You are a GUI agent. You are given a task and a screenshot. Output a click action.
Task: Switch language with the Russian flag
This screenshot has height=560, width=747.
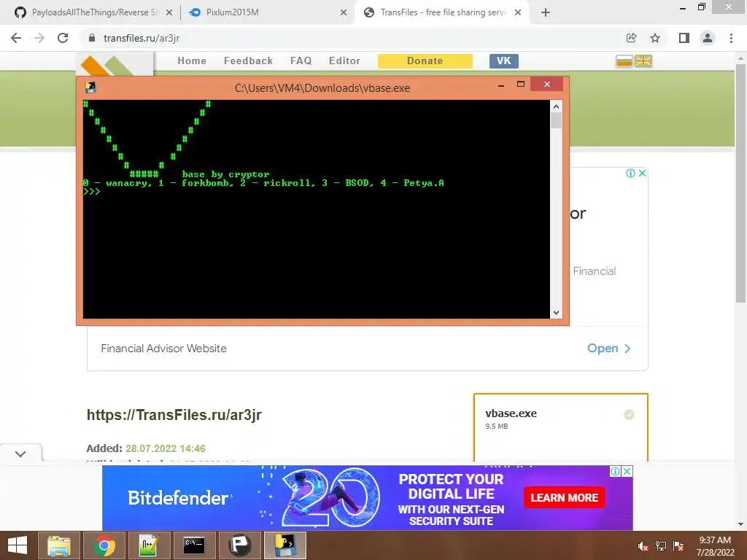[624, 61]
